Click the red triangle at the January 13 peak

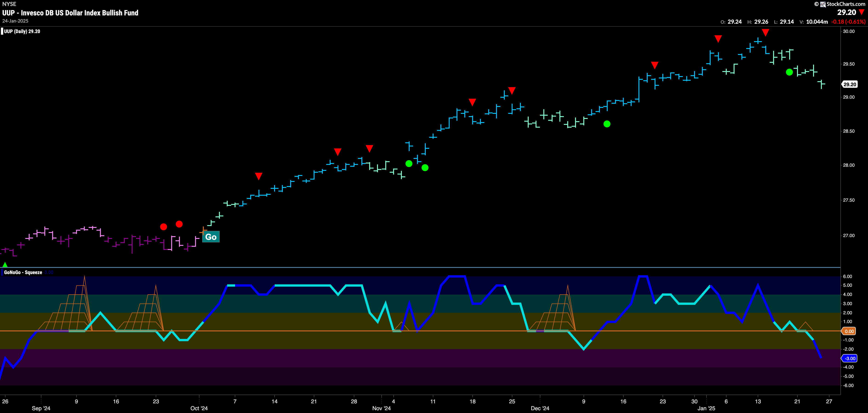point(765,32)
